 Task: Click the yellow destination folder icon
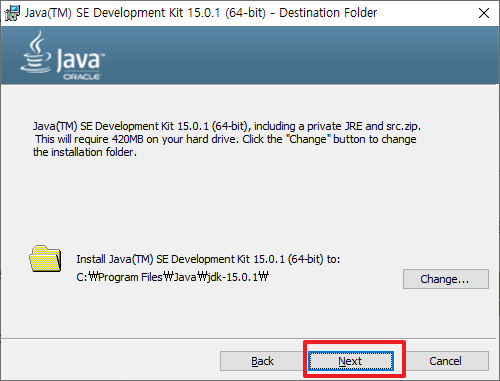(45, 259)
